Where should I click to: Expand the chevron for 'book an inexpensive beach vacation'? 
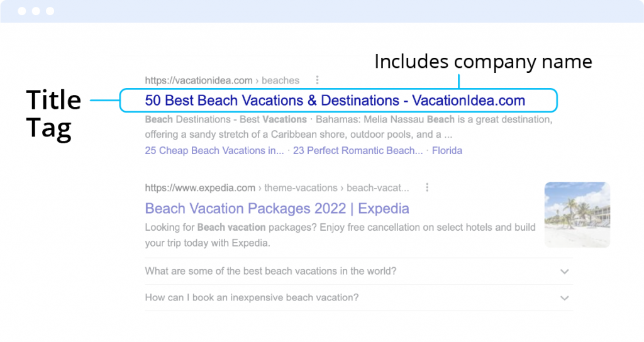(x=564, y=298)
